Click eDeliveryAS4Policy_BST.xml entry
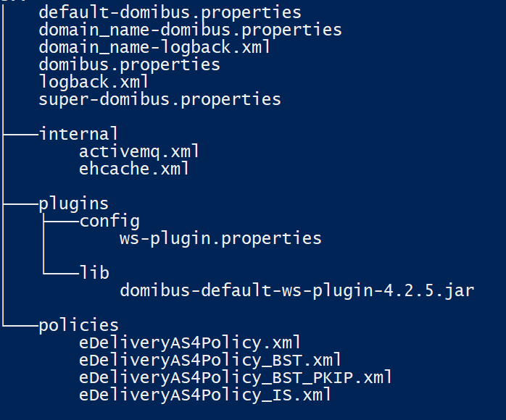 point(210,361)
